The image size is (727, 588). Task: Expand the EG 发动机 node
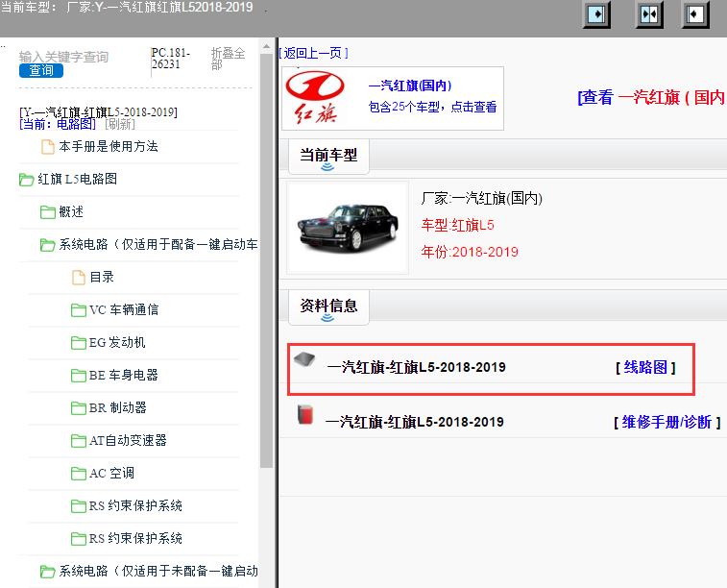tap(117, 343)
